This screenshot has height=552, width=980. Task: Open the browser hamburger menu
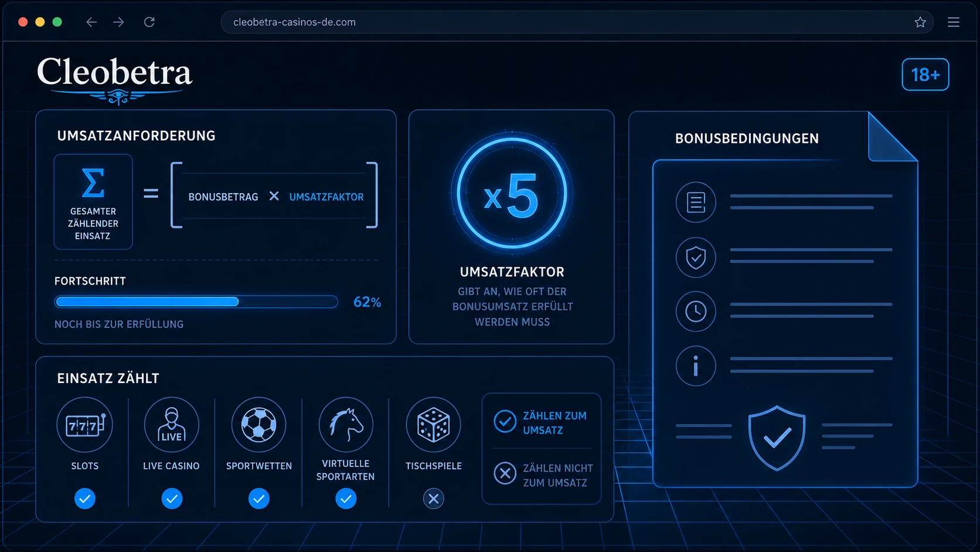click(954, 22)
